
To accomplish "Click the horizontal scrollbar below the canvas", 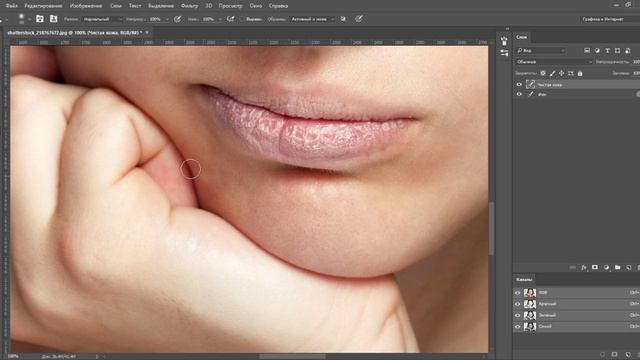I will tap(292, 356).
